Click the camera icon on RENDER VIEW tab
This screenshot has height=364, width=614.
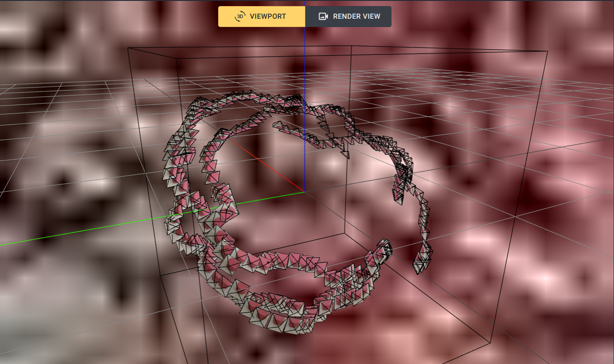click(x=323, y=16)
